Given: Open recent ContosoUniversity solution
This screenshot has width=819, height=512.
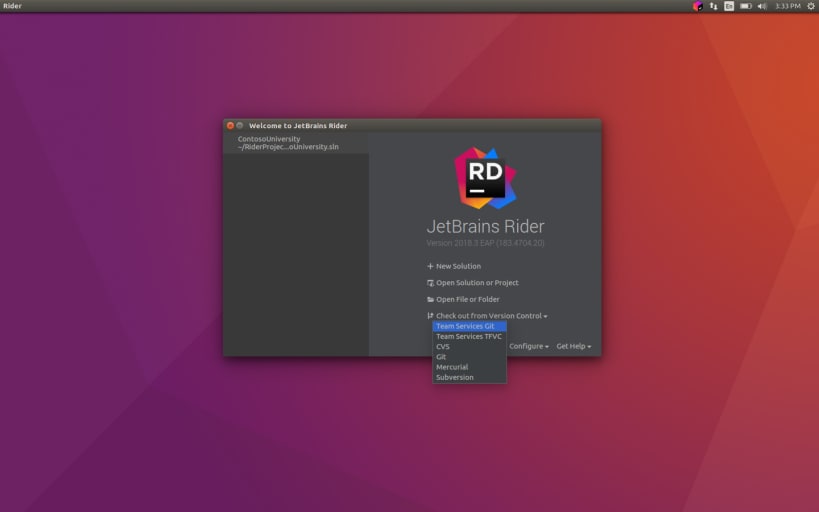Looking at the screenshot, I should (x=296, y=143).
